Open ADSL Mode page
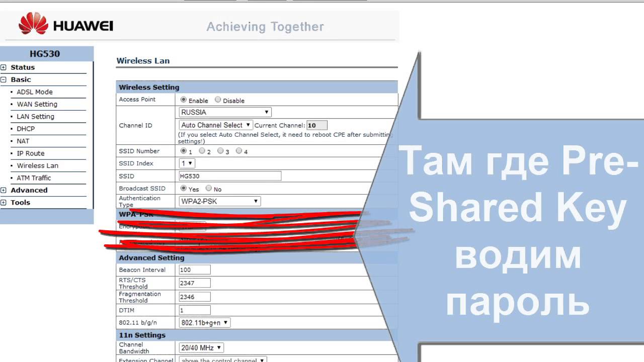Viewport: 644px width, 362px height. pyautogui.click(x=35, y=92)
